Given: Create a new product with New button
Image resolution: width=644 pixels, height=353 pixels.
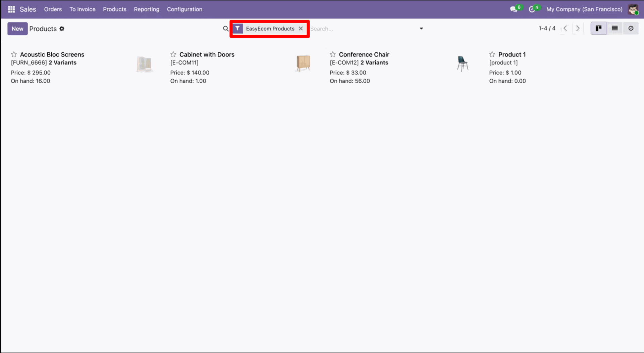Looking at the screenshot, I should pyautogui.click(x=17, y=29).
